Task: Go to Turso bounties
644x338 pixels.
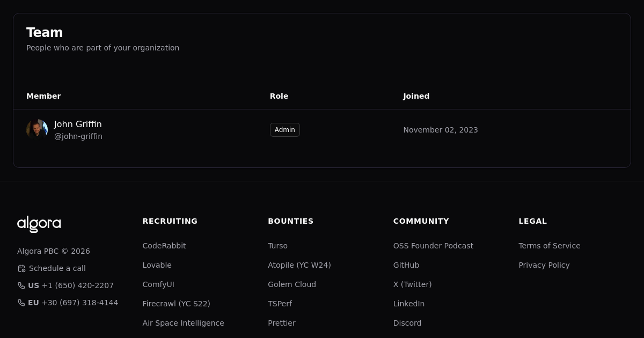Action: point(277,246)
